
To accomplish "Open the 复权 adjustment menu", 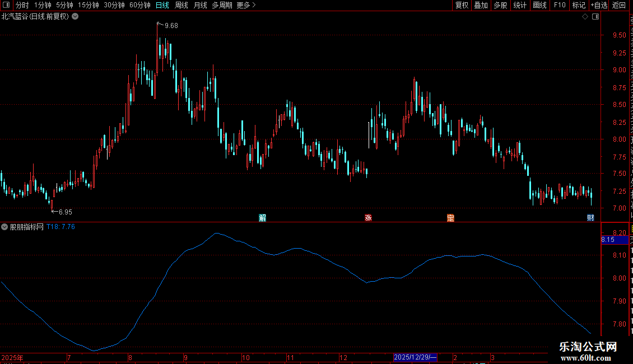I will coord(462,5).
